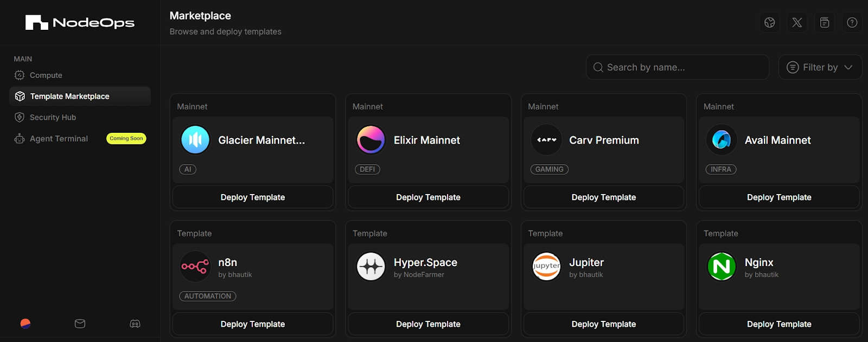Click the Carv Premium logo icon
This screenshot has height=342, width=868.
[546, 140]
